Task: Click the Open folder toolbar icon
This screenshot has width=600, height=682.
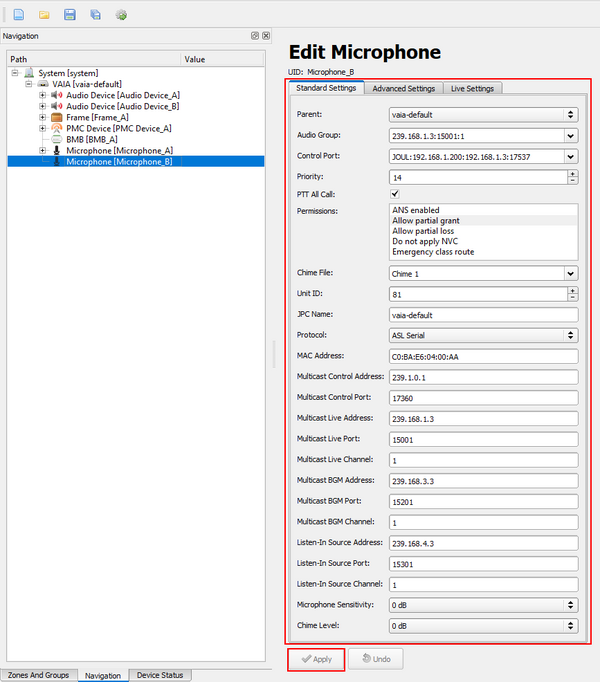Action: (44, 15)
